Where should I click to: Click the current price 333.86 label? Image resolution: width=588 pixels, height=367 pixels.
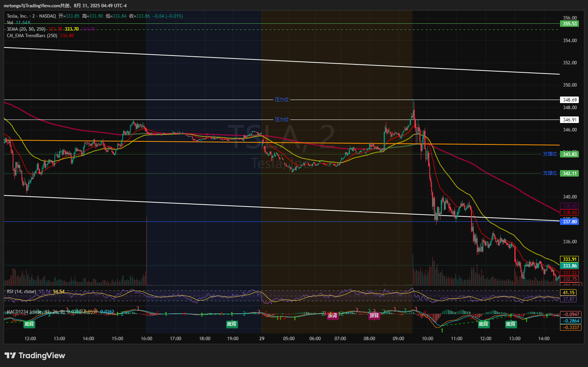point(570,266)
